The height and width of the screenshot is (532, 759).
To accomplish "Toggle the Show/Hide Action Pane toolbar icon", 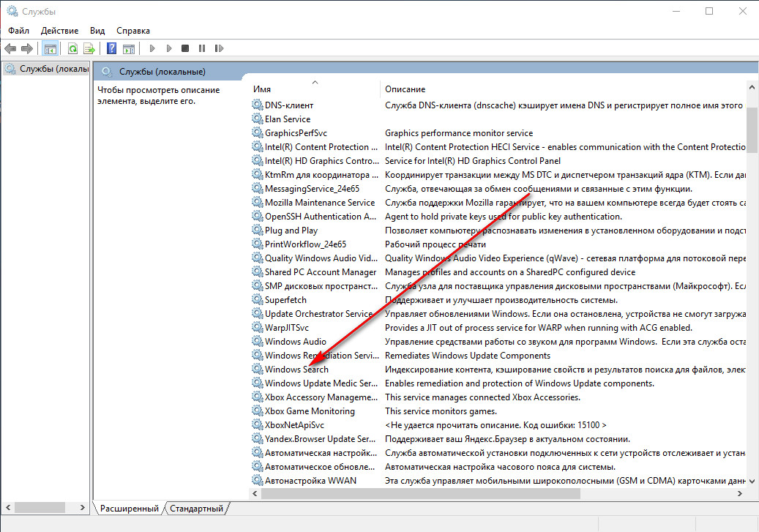I will click(x=129, y=48).
